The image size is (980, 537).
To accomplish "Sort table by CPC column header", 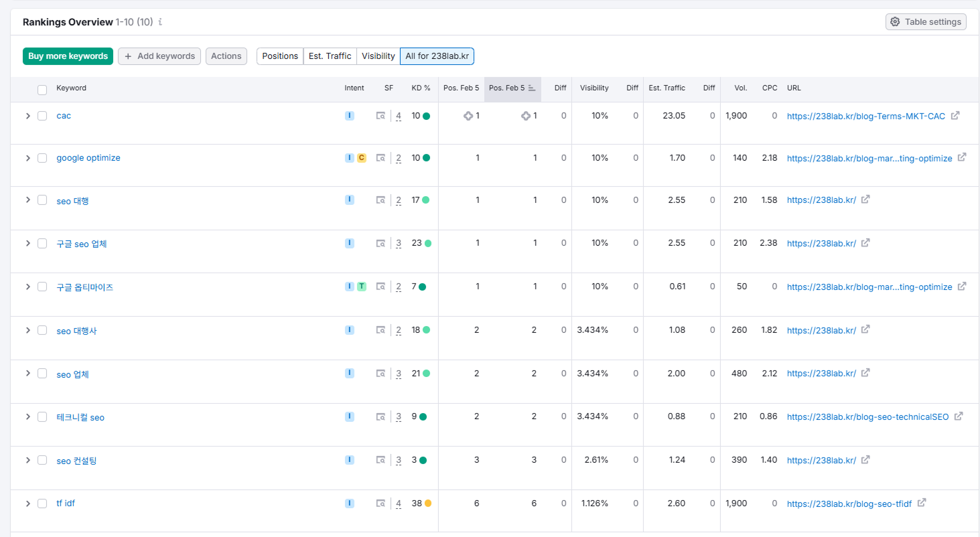I will point(770,88).
